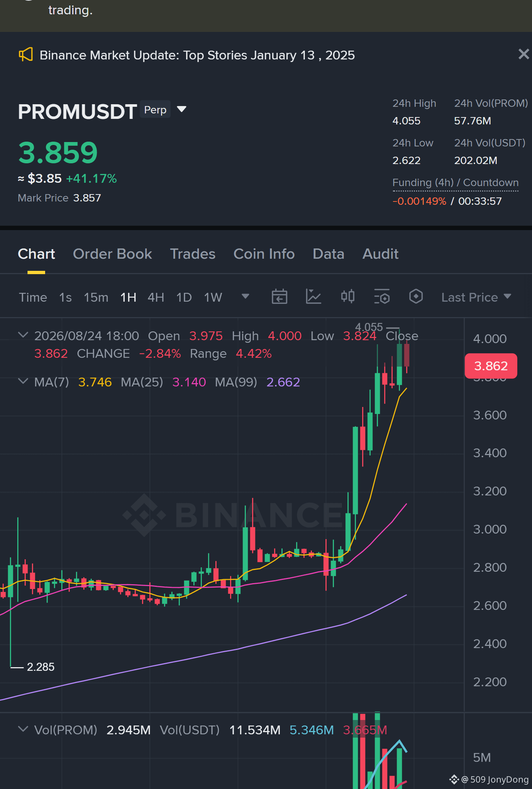
Task: Select the 4H chart interval
Action: click(156, 297)
